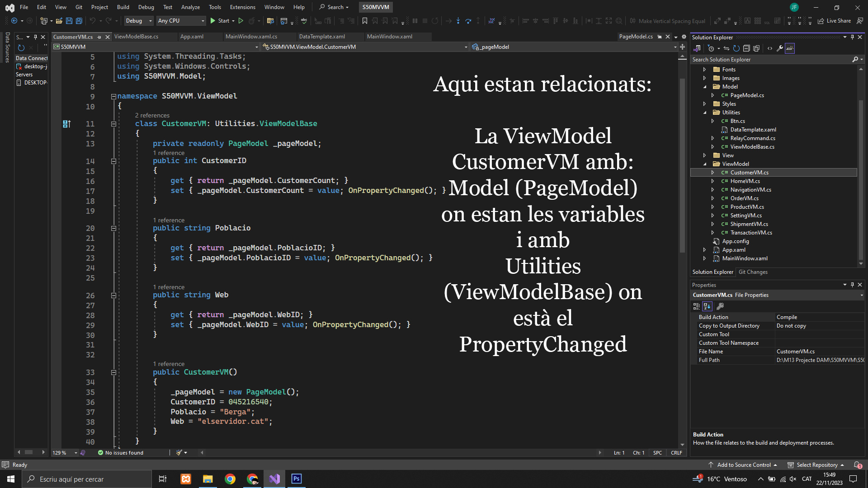The image size is (868, 488).
Task: Toggle Show All Files in Solution Explorer
Action: [756, 48]
